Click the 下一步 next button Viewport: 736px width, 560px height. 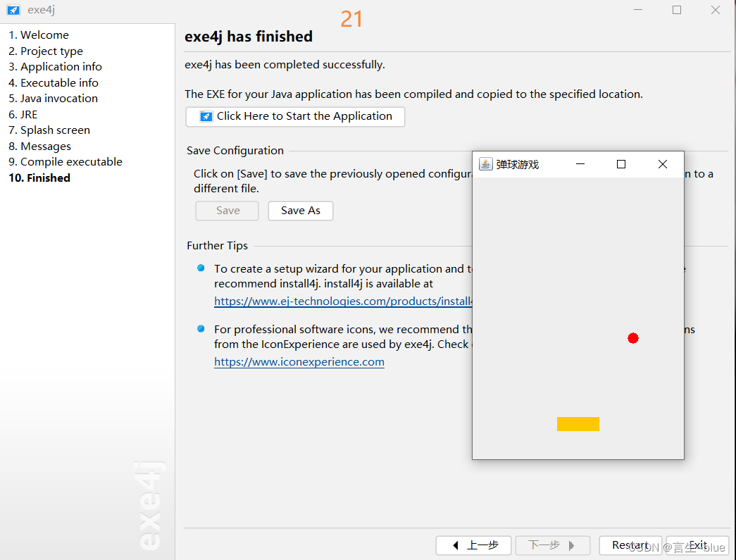click(552, 545)
